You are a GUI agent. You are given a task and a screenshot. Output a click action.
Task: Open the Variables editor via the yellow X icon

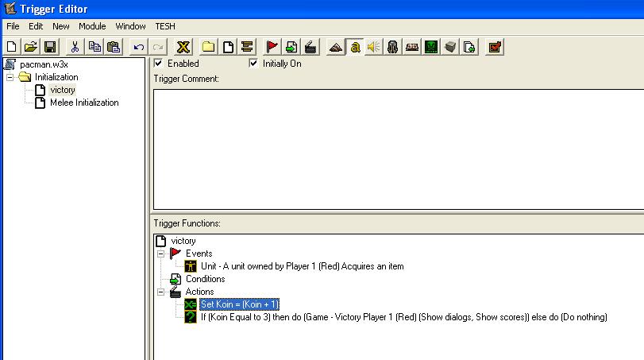click(x=183, y=47)
